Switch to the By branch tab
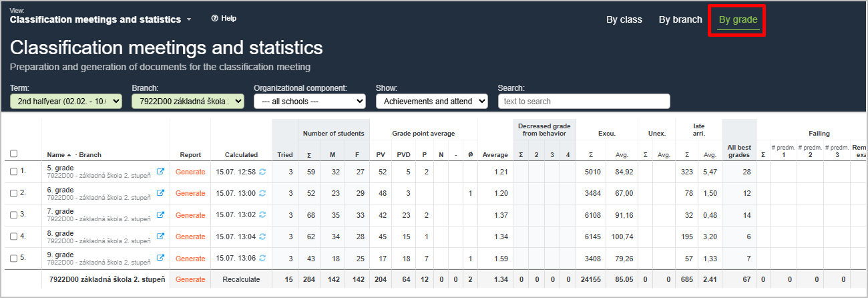This screenshot has width=868, height=298. coord(680,20)
